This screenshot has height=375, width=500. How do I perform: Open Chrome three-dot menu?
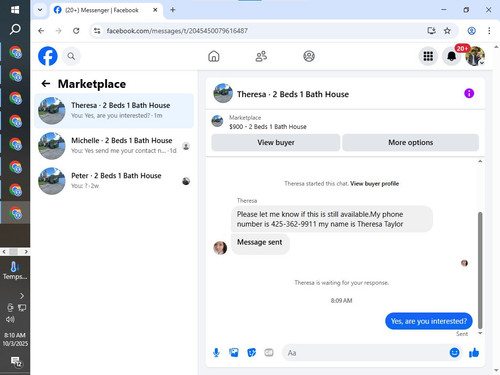click(x=489, y=31)
